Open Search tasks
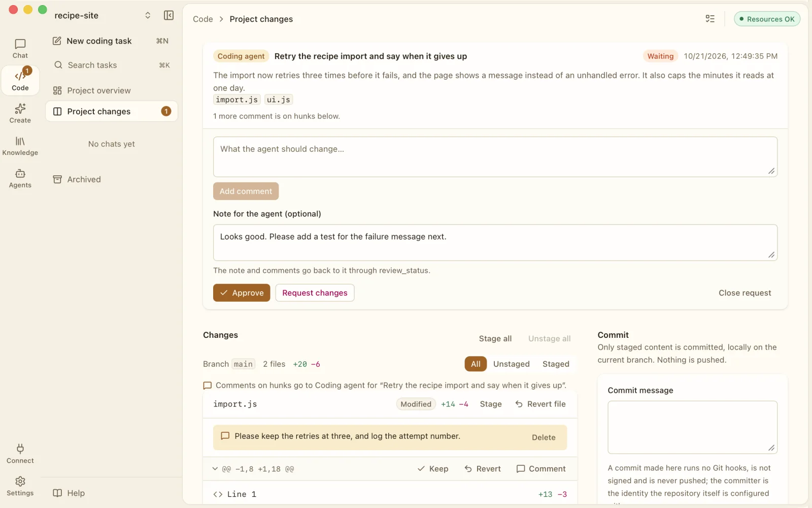The width and height of the screenshot is (812, 508). 112,65
